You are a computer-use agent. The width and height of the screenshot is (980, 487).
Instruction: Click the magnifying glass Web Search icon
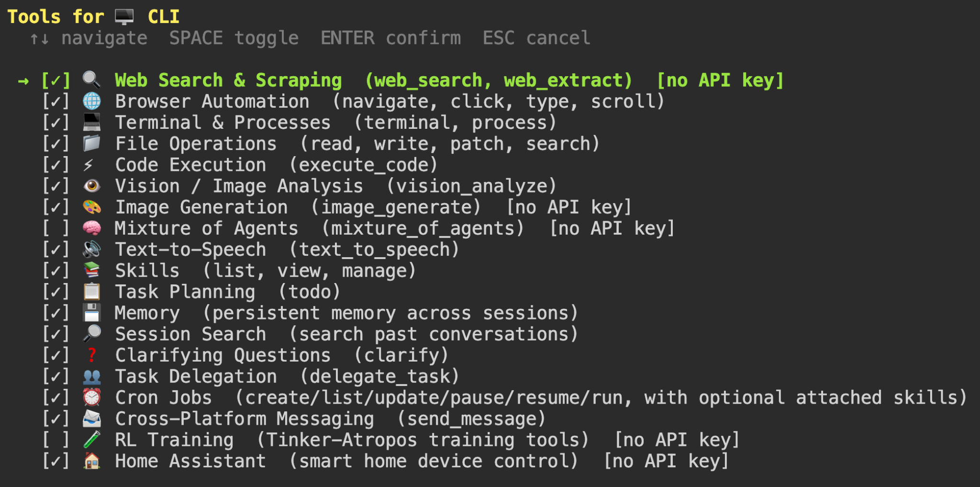(x=92, y=79)
